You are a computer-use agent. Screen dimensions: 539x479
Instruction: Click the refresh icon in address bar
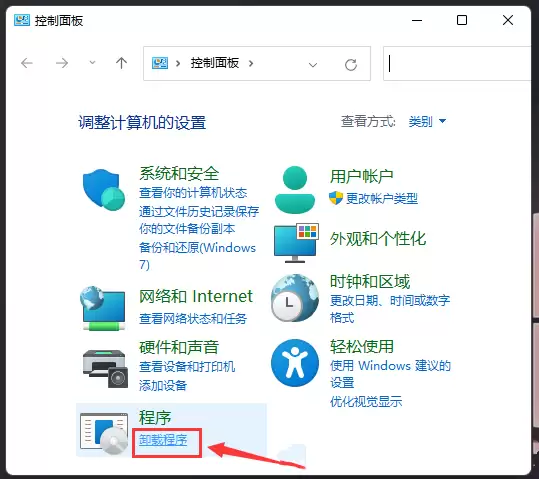pyautogui.click(x=351, y=64)
